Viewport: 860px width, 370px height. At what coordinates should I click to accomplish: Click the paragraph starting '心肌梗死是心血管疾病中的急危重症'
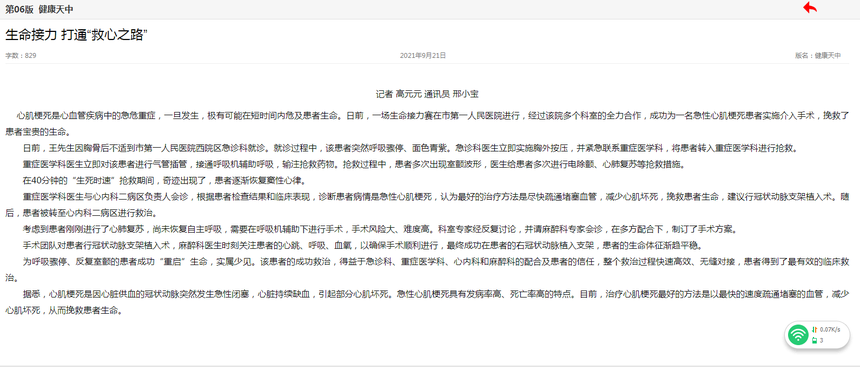[x=427, y=124]
